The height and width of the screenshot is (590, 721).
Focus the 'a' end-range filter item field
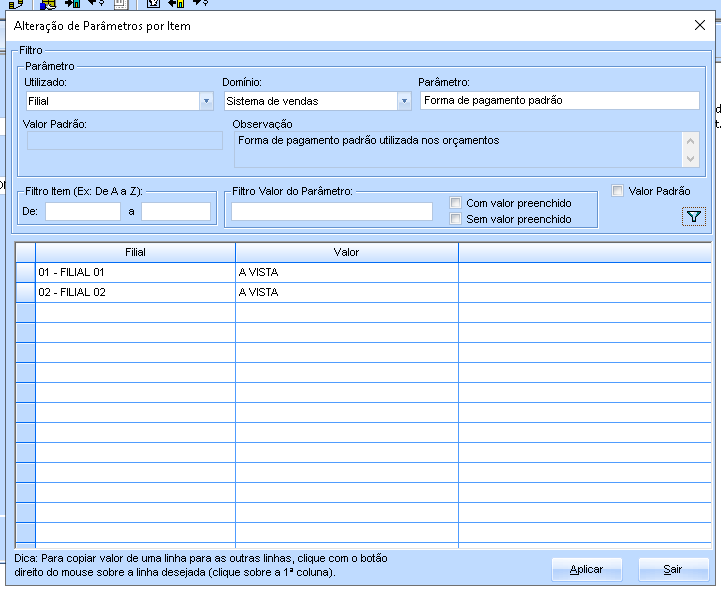pos(176,212)
